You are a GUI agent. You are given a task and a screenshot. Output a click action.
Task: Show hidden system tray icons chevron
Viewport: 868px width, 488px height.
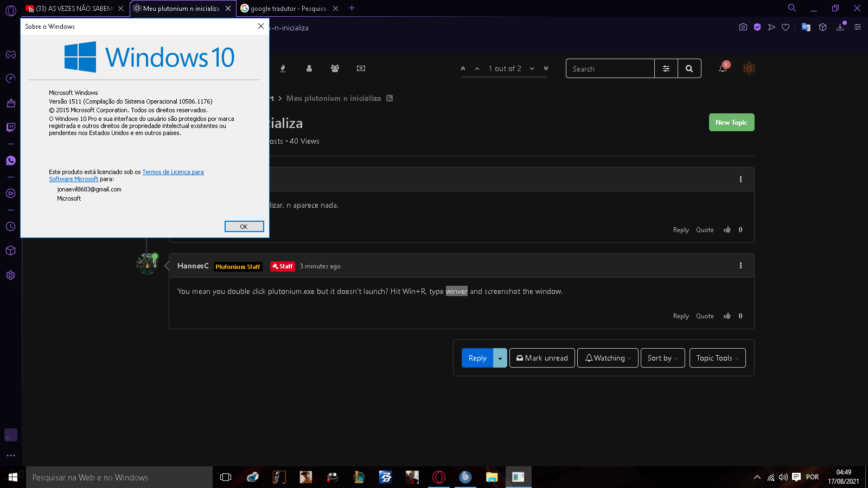[757, 477]
